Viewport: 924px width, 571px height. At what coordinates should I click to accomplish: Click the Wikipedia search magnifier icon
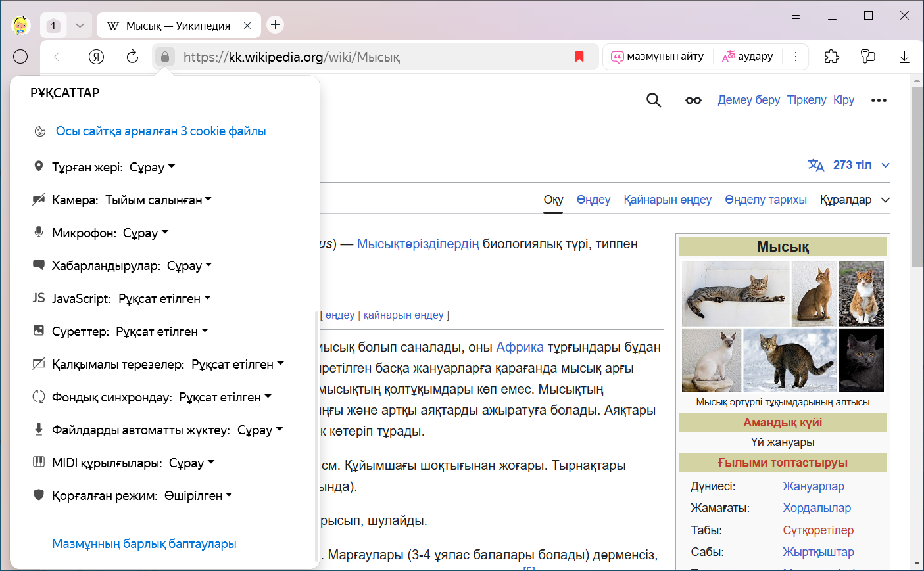point(653,100)
